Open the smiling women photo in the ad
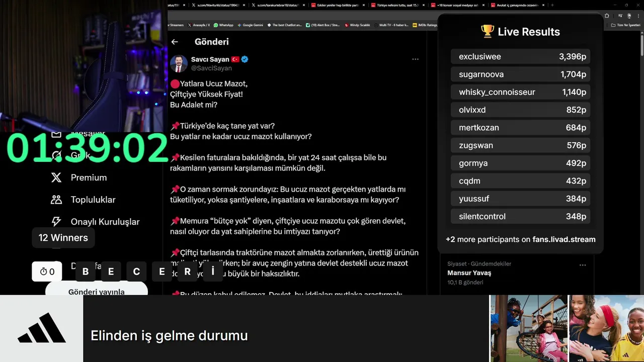 (606, 328)
